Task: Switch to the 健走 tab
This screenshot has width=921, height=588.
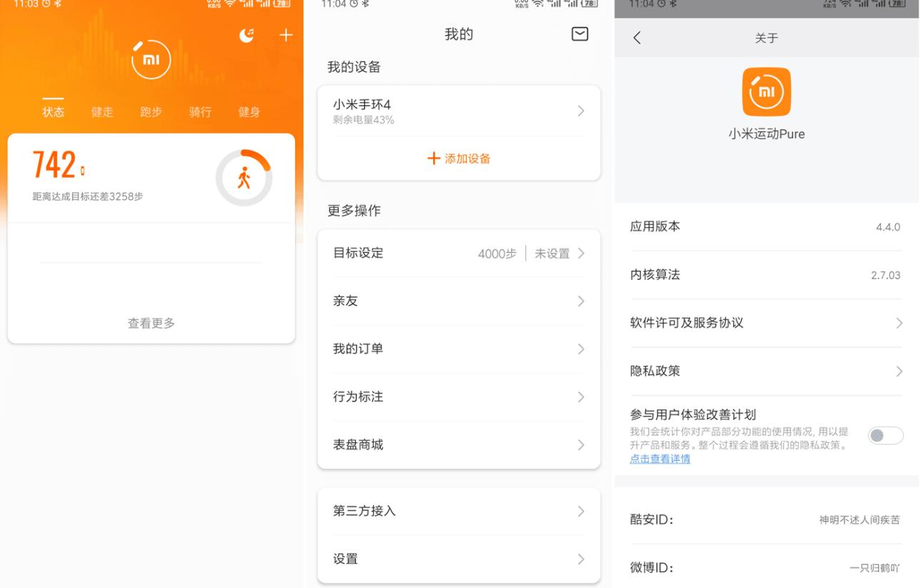Action: pyautogui.click(x=102, y=111)
